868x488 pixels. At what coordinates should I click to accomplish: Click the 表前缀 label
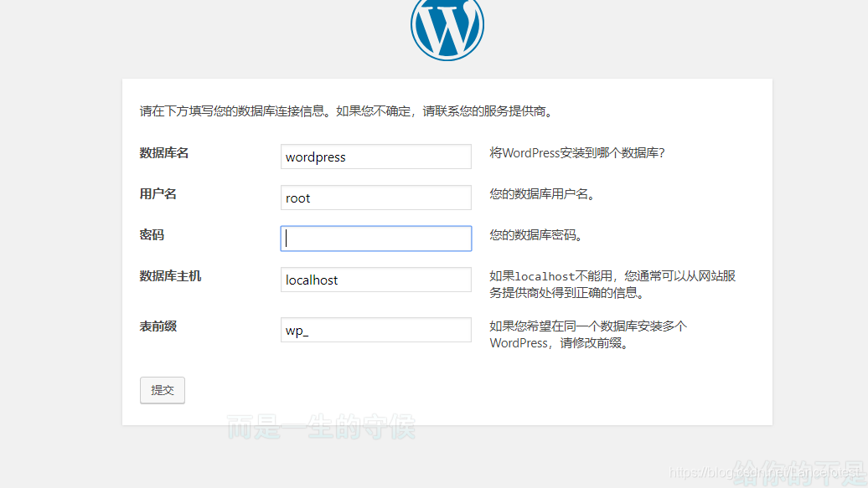[x=158, y=326]
